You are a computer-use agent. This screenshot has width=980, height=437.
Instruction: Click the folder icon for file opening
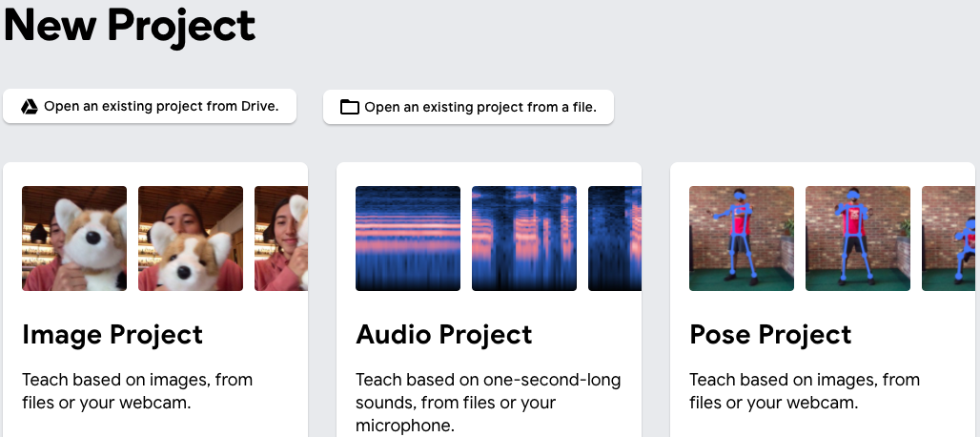[349, 107]
